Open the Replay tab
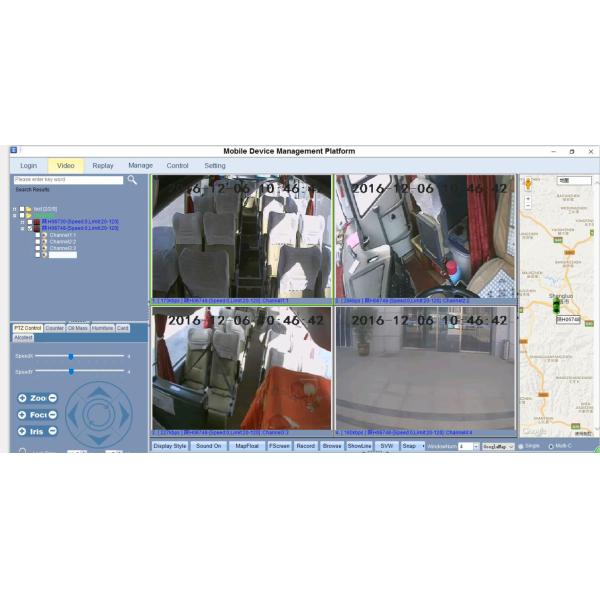The image size is (600, 600). [x=103, y=165]
